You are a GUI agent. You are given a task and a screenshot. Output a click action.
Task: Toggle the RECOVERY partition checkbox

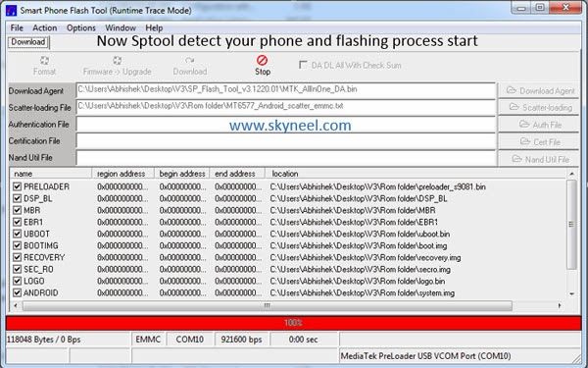coord(17,257)
